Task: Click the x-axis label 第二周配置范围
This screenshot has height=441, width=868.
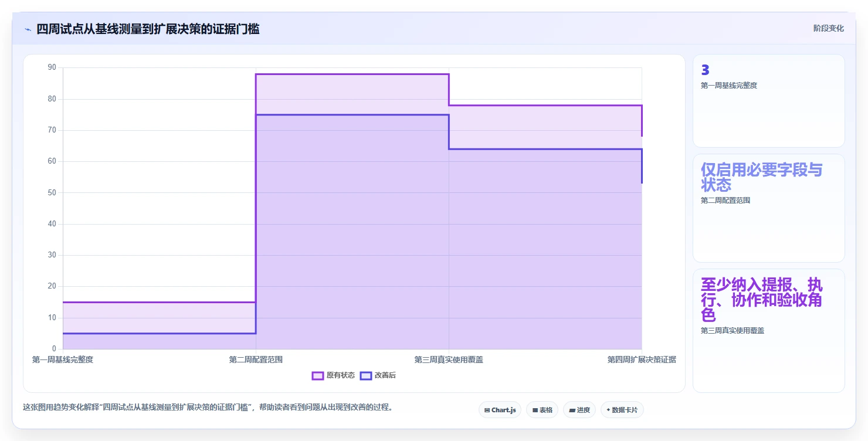Action: coord(256,359)
